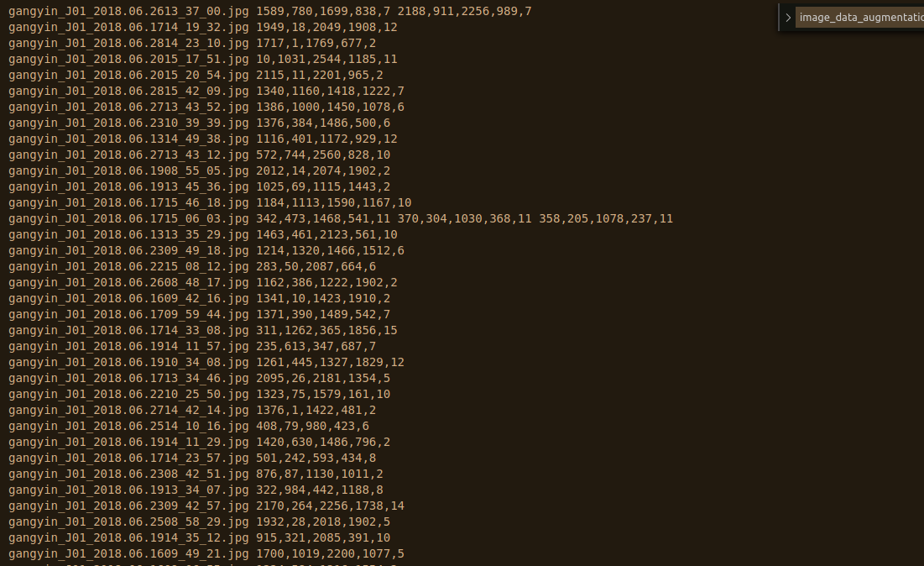The width and height of the screenshot is (924, 566).
Task: Click the line for gangyin_J01_2018.06.2814_23_10.jpg
Action: 126,43
